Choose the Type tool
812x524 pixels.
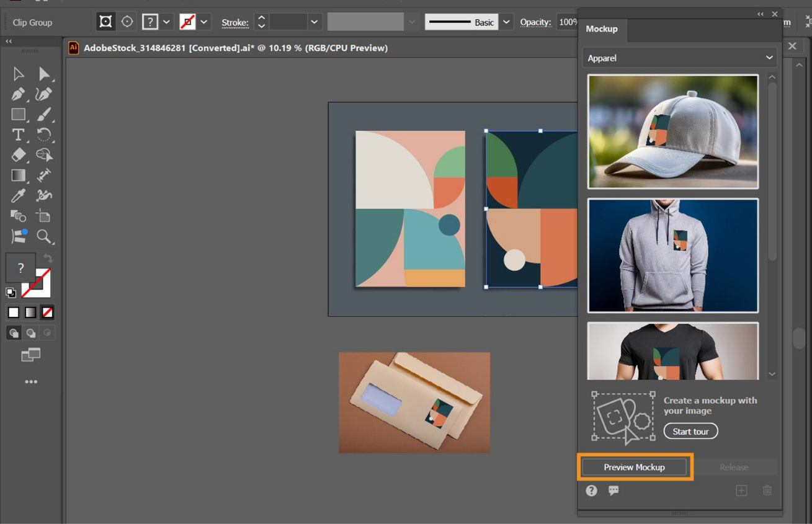coord(18,135)
